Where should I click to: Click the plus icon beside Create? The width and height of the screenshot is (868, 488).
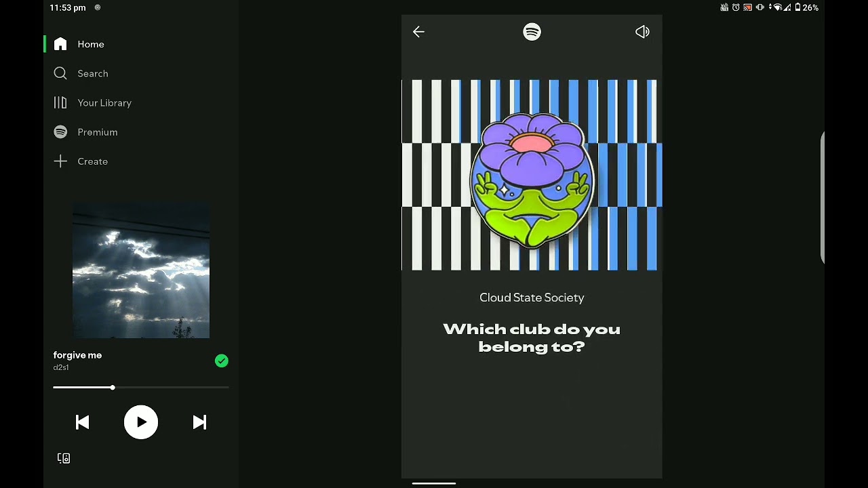tap(60, 161)
